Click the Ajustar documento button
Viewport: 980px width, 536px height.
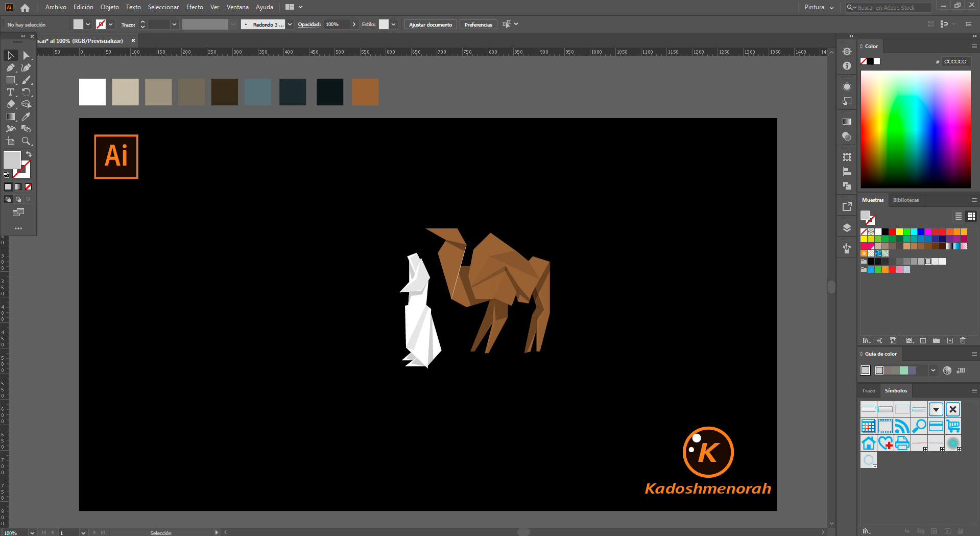(431, 25)
